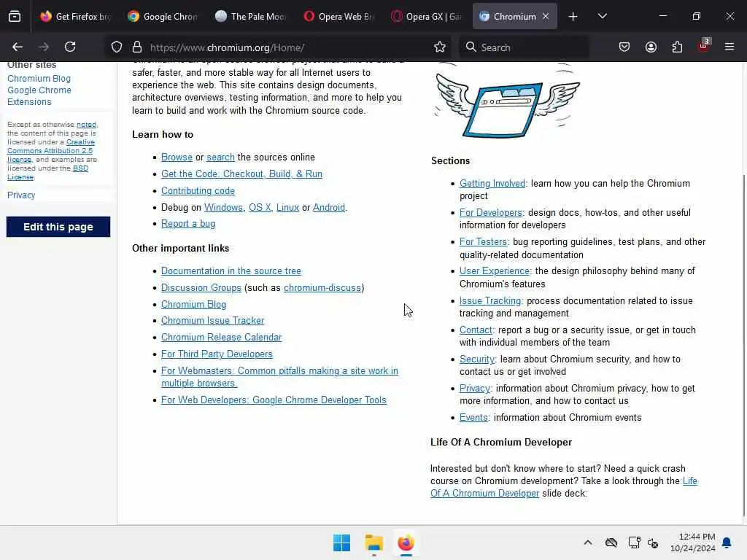This screenshot has height=560, width=747.
Task: Open the Windows Start menu
Action: tap(341, 542)
